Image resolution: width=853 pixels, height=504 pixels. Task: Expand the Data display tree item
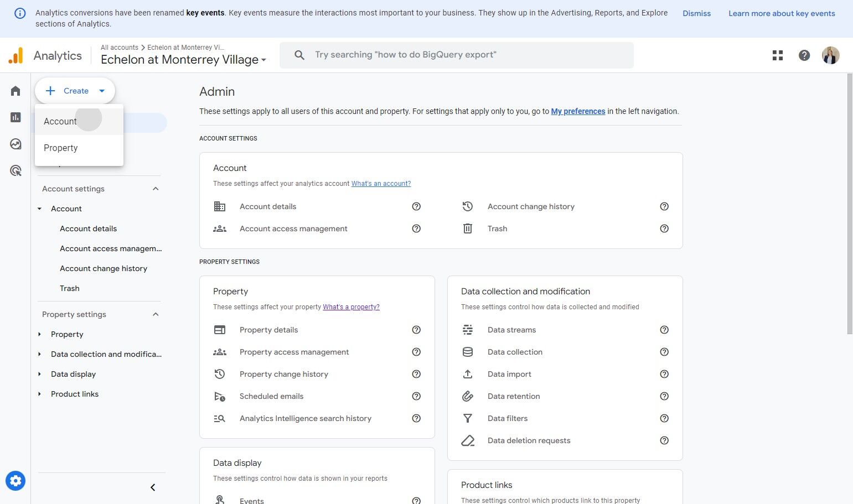pos(40,374)
